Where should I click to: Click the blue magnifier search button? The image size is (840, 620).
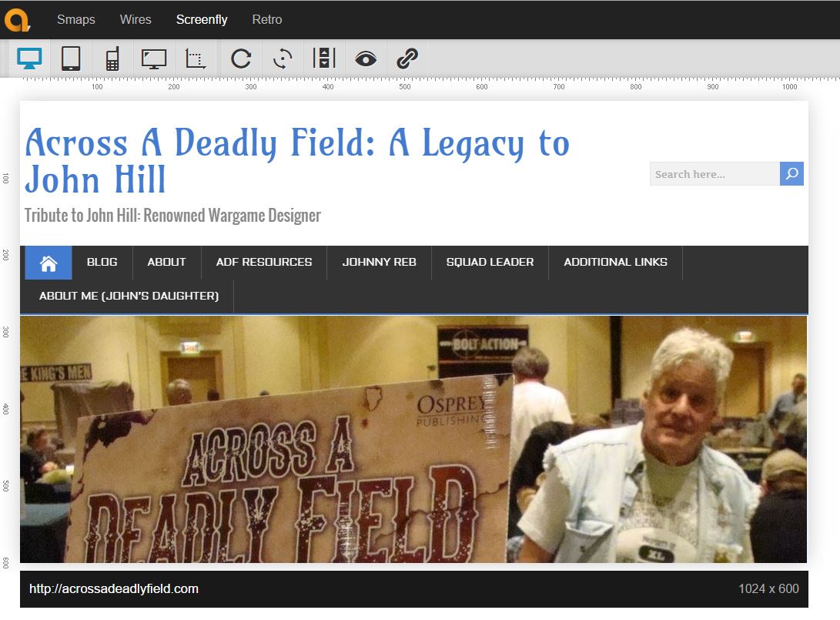pos(791,173)
